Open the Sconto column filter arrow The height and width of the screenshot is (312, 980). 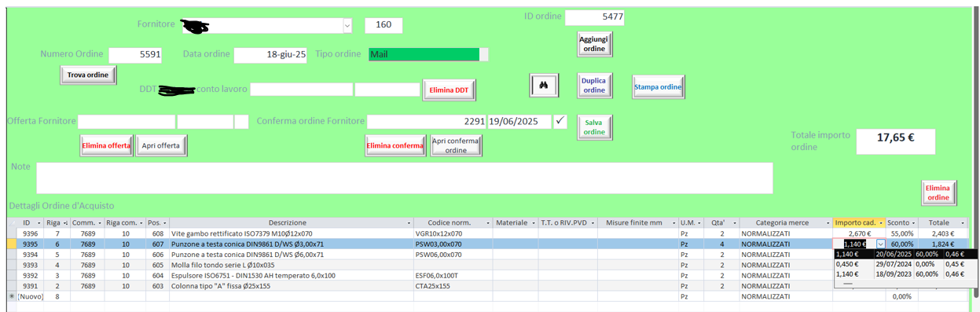913,223
